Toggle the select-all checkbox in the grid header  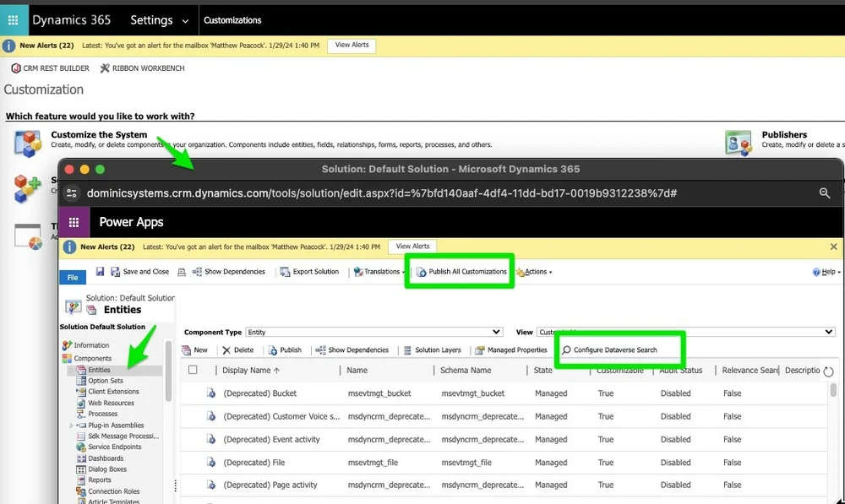pos(193,370)
